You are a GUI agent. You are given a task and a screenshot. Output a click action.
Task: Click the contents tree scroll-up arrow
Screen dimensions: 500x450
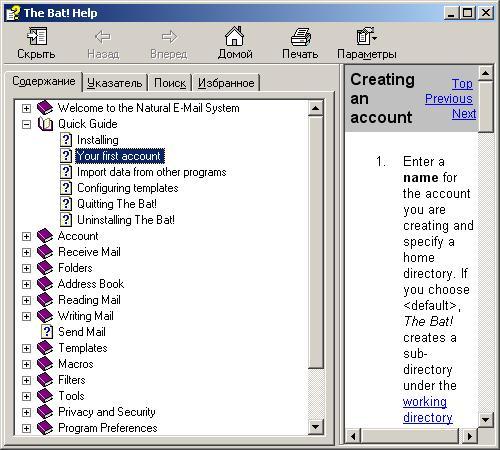pyautogui.click(x=315, y=108)
